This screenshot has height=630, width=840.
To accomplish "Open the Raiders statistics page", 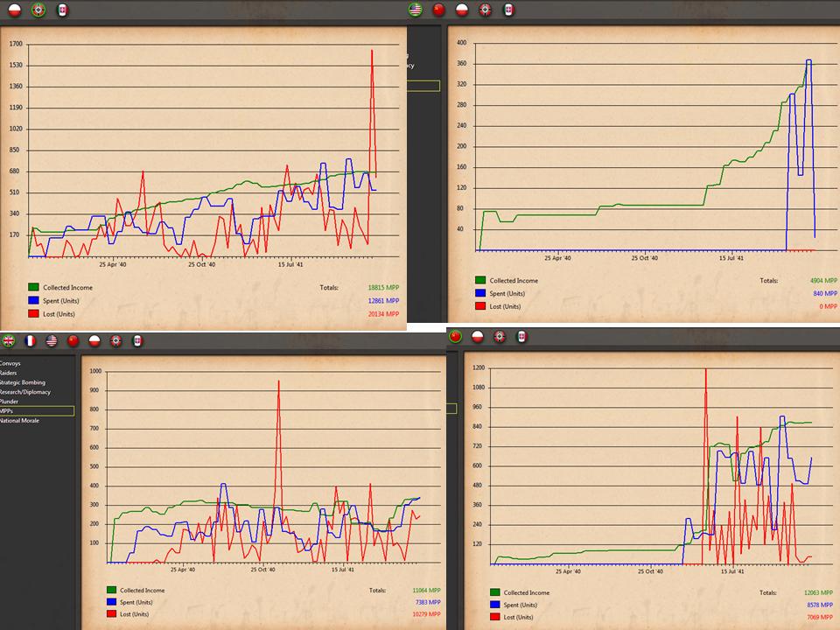I will (x=9, y=373).
